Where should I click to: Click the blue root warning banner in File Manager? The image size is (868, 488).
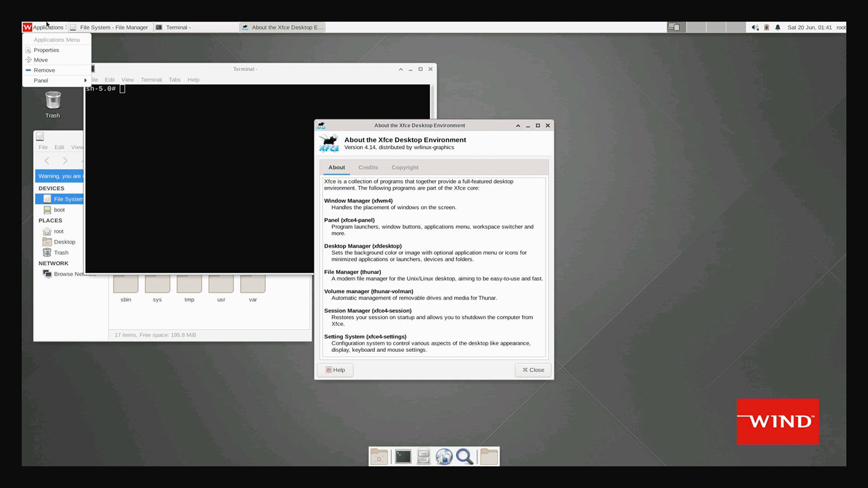(60, 176)
